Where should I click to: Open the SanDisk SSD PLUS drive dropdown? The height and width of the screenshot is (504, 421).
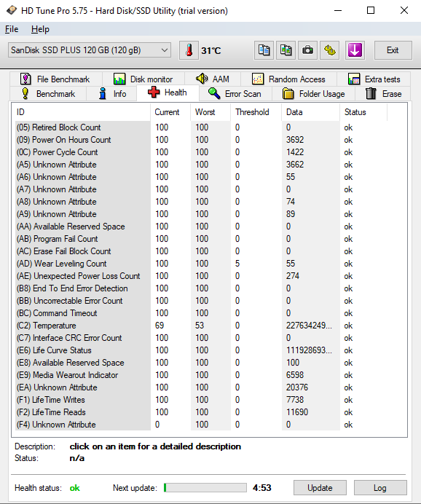90,50
